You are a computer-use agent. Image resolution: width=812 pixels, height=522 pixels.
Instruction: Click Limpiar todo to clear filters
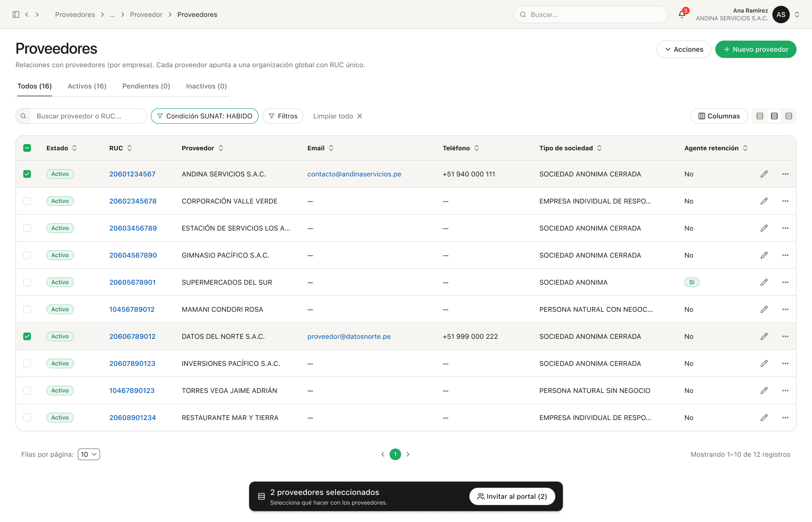(x=337, y=116)
